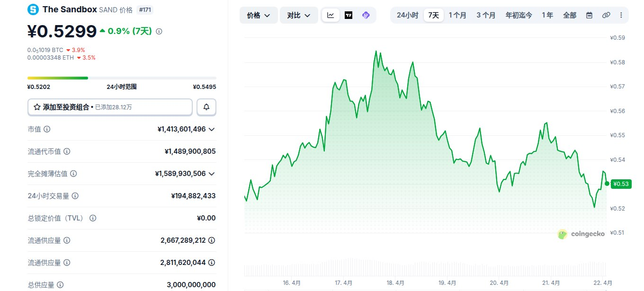The image size is (644, 291).
Task: Select the 24小时 time range tab
Action: point(407,15)
